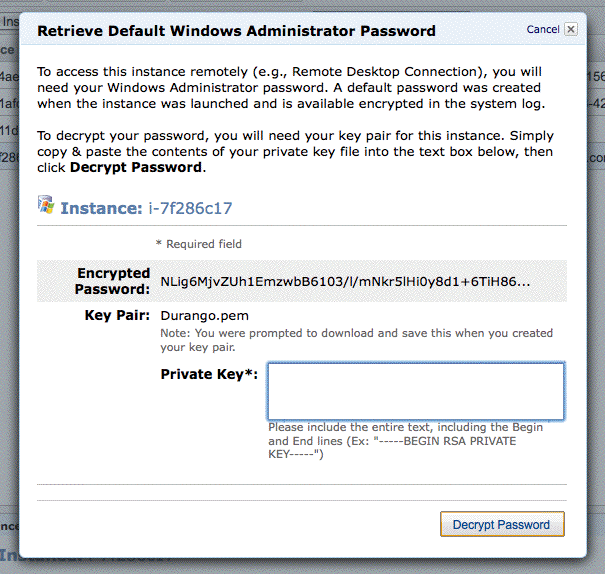Close the dialog with the X icon
The width and height of the screenshot is (605, 574).
571,30
